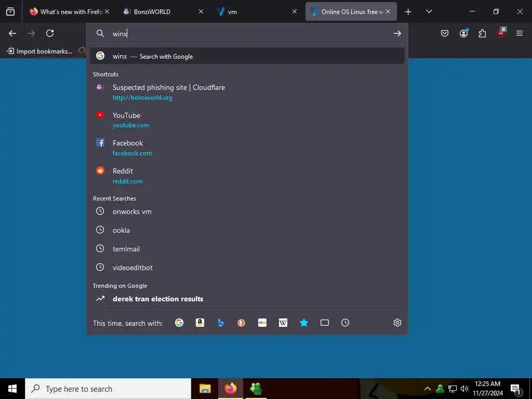
Task: Search open Tabs with rectangle icon
Action: [324, 323]
